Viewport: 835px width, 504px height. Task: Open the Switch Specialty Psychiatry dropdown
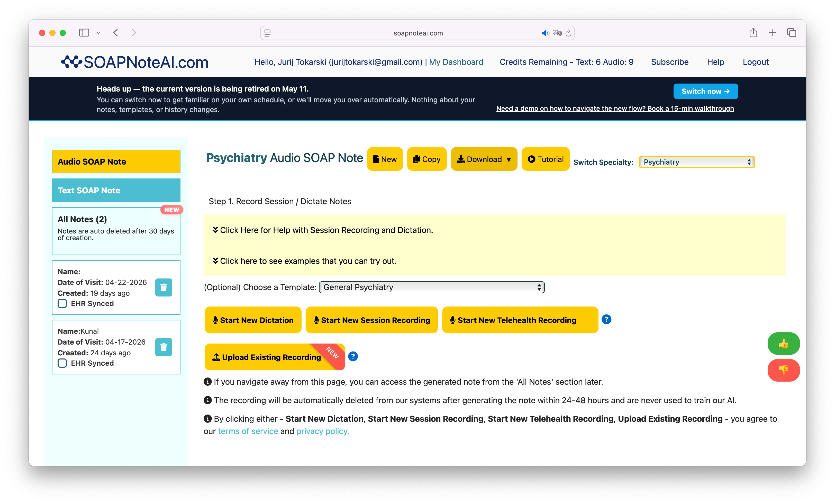point(697,162)
